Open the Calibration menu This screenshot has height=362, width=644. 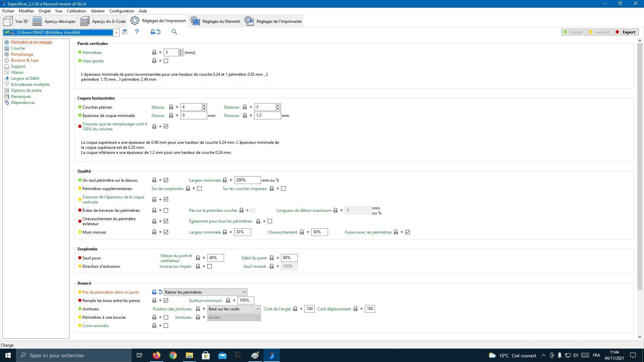(x=76, y=11)
